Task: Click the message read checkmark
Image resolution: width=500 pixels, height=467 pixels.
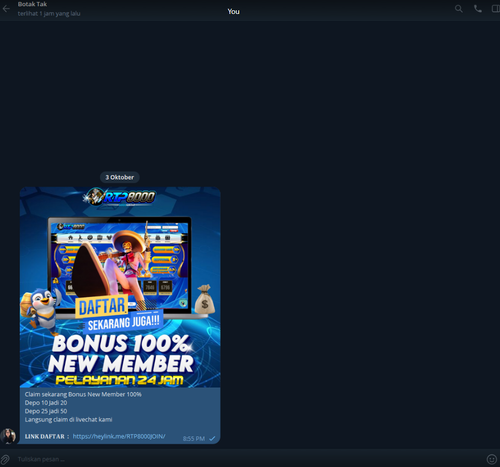Action: pyautogui.click(x=212, y=438)
